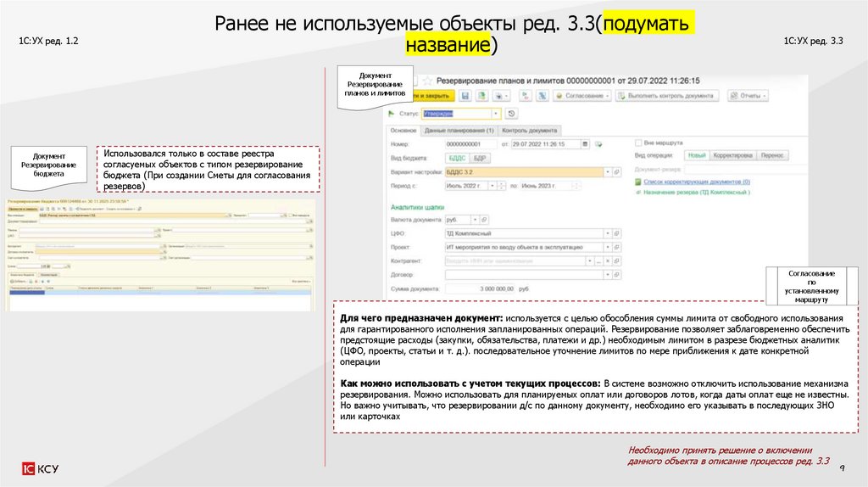
Task: Click the open icon beside Вариант настройки field
Action: click(x=617, y=172)
